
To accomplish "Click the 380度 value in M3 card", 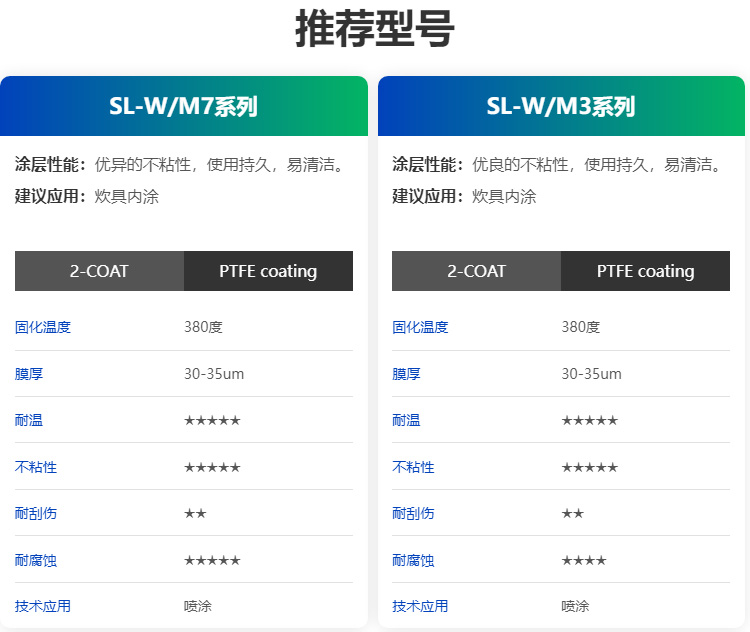I will click(x=581, y=327).
